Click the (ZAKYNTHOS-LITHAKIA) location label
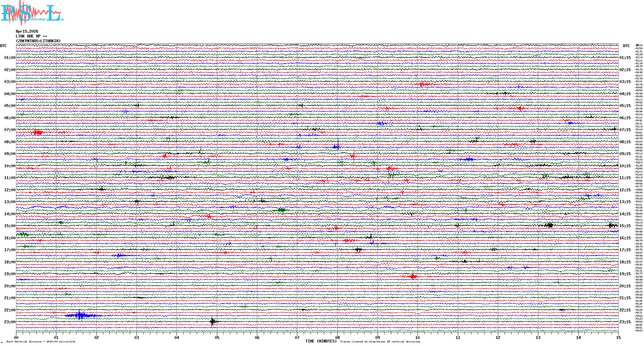The height and width of the screenshot is (346, 644). coord(38,41)
